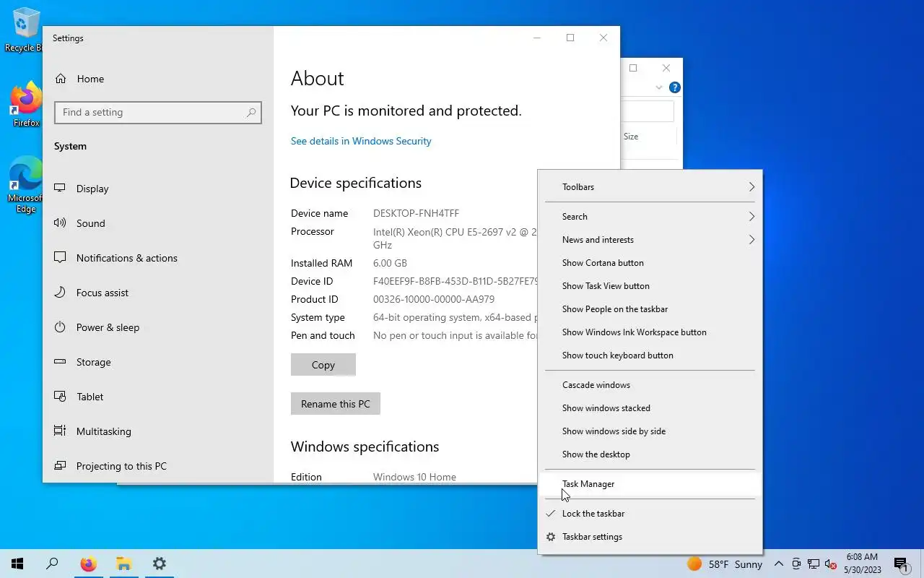Screen dimensions: 924x578
Task: Click the Find a setting search box
Action: click(x=158, y=113)
